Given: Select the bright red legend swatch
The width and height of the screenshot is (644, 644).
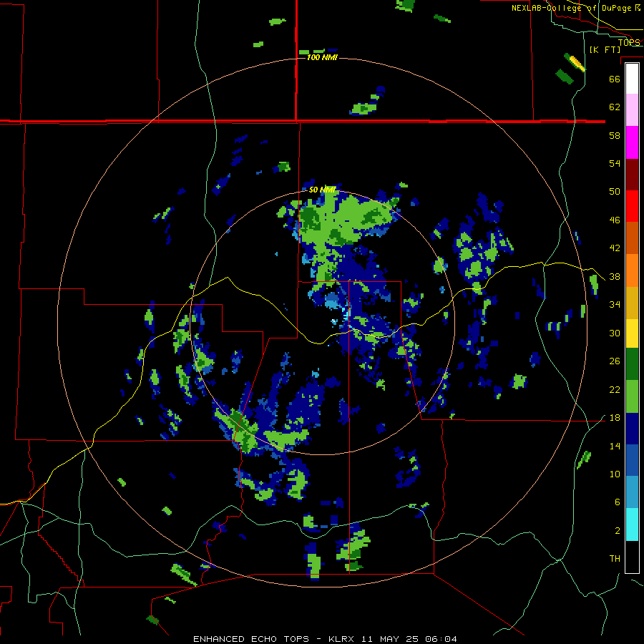Looking at the screenshot, I should [632, 206].
